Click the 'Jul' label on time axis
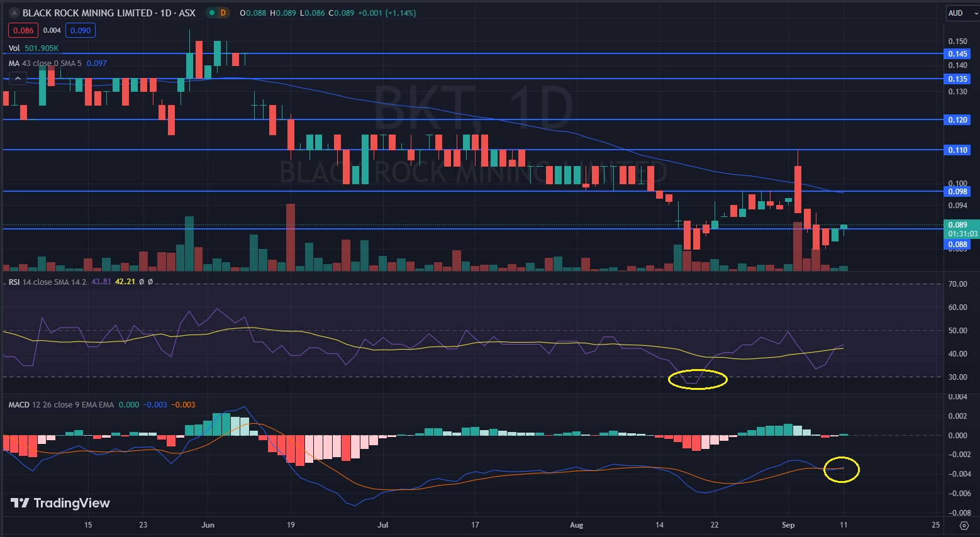980x537 pixels. pos(383,525)
